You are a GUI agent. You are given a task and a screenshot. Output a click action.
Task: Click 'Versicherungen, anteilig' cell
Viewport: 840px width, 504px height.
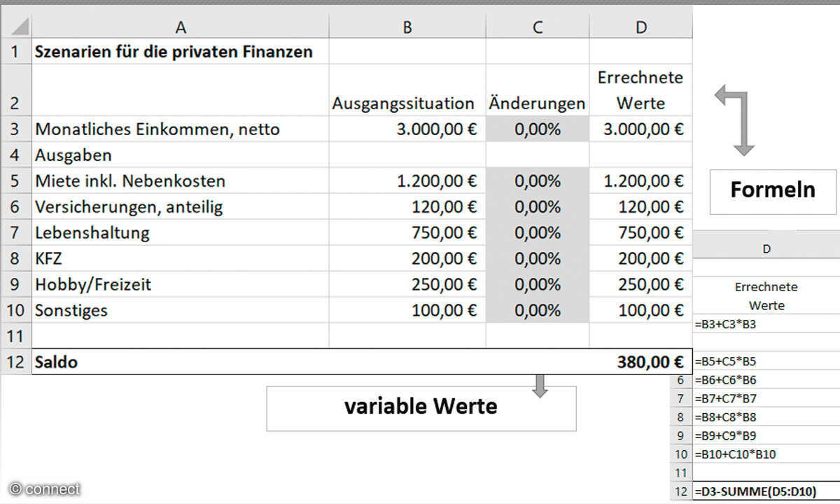click(x=181, y=206)
